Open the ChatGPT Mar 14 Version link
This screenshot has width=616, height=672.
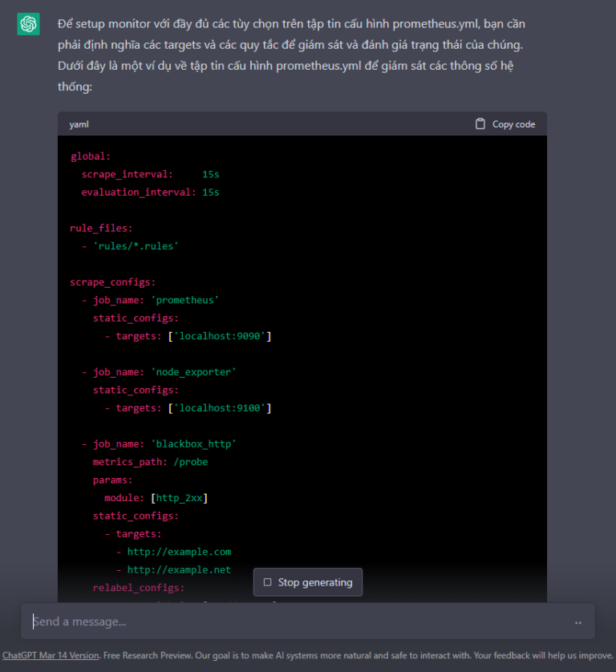[x=51, y=655]
